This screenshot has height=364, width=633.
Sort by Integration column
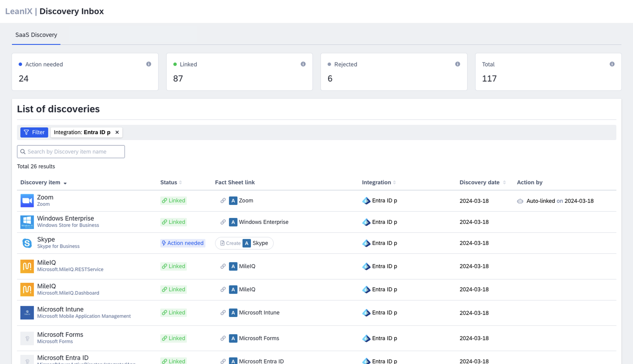379,182
